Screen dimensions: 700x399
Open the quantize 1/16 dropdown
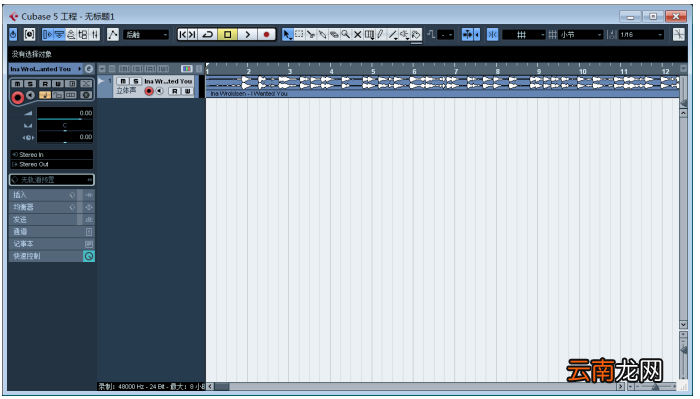(641, 34)
